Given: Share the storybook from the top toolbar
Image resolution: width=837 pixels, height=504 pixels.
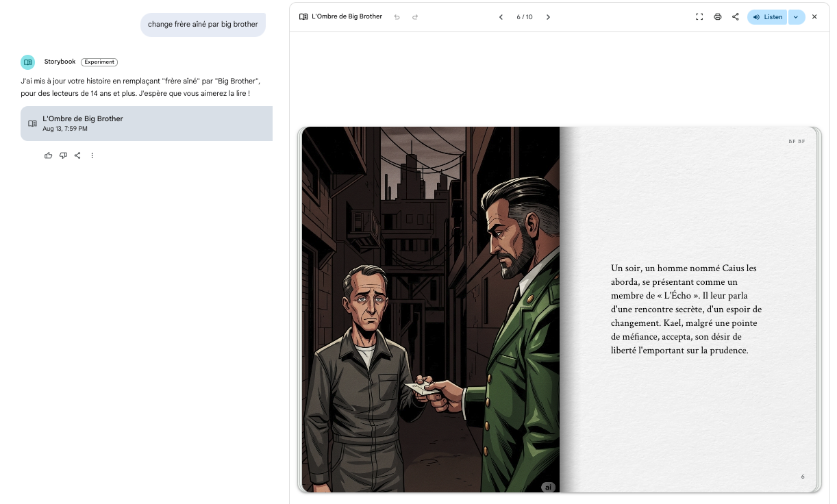Looking at the screenshot, I should 735,17.
